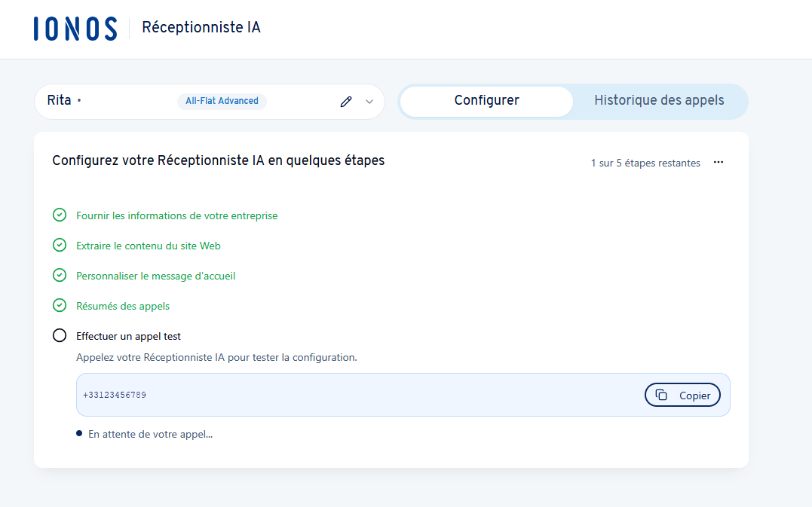Open the three-dot options menu
This screenshot has width=812, height=507.
coord(718,163)
